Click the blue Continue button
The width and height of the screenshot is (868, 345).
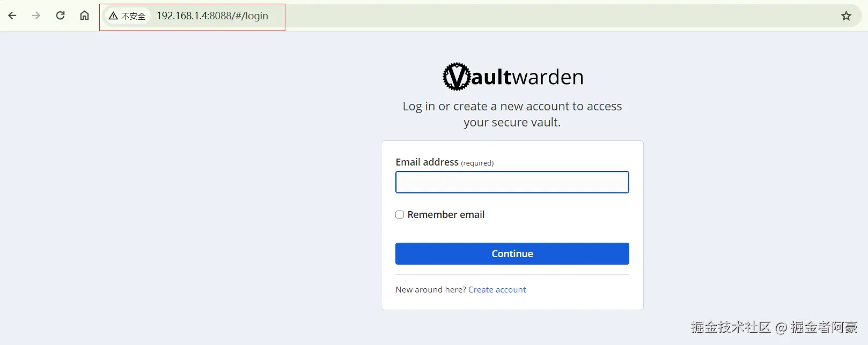(512, 254)
